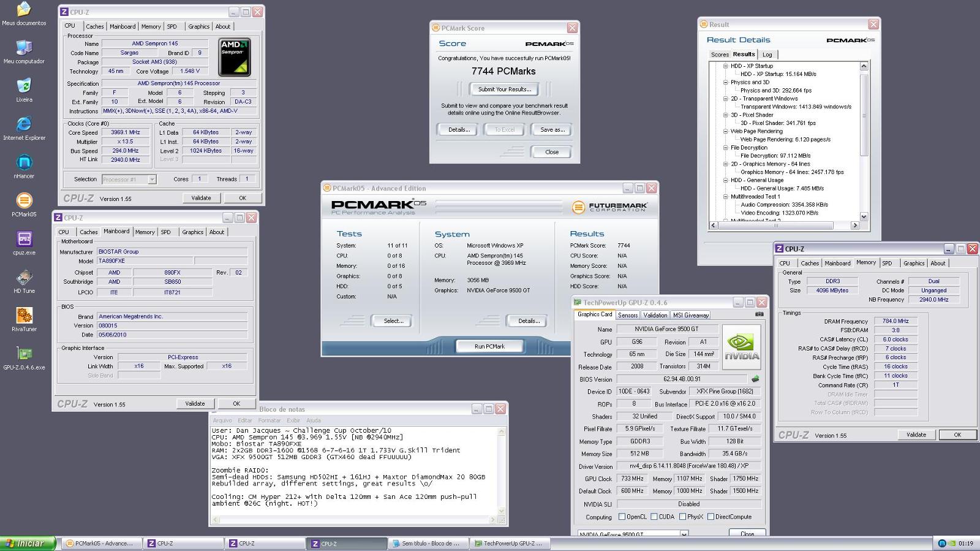Image resolution: width=980 pixels, height=551 pixels.
Task: Click the NVIDIA logo in GPU-Z
Action: (x=742, y=347)
